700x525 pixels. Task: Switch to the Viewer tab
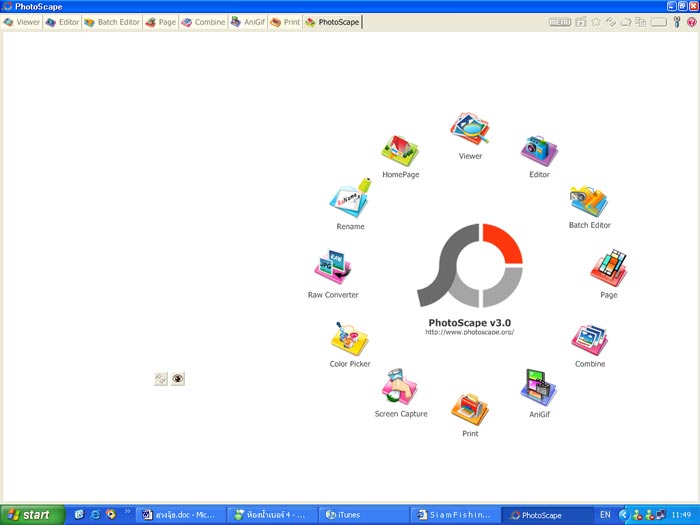[21, 22]
